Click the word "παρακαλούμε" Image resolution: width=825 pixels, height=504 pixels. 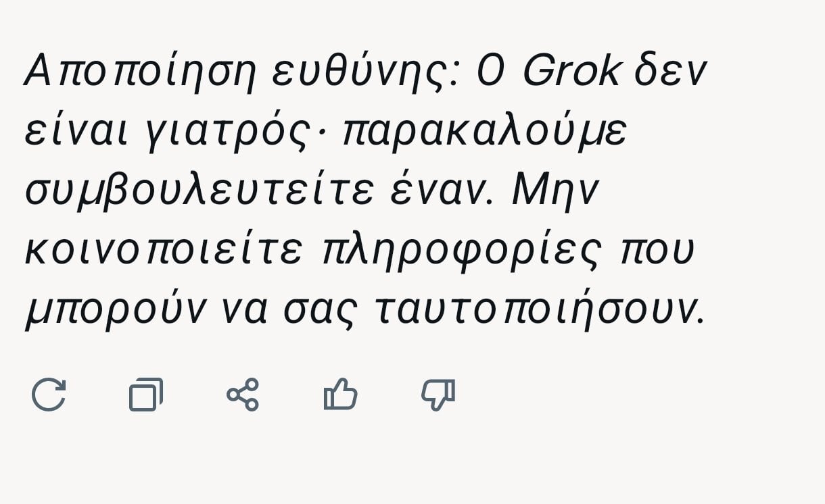click(485, 132)
